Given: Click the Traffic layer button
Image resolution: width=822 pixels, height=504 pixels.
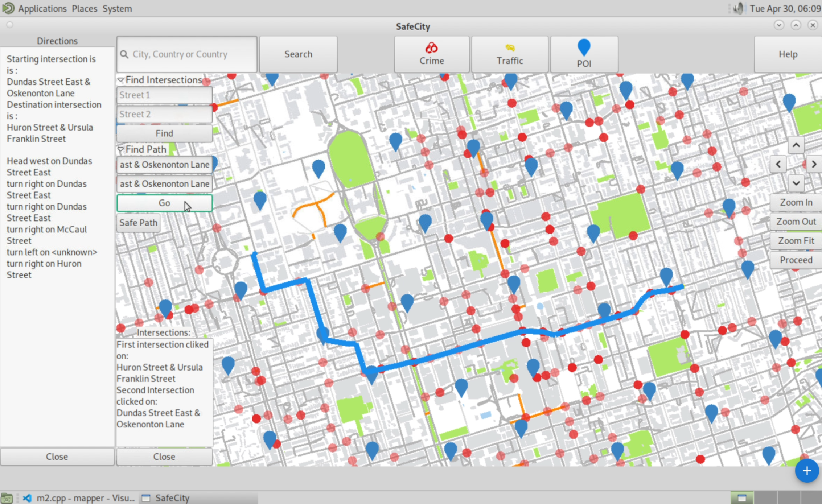Looking at the screenshot, I should [x=509, y=54].
